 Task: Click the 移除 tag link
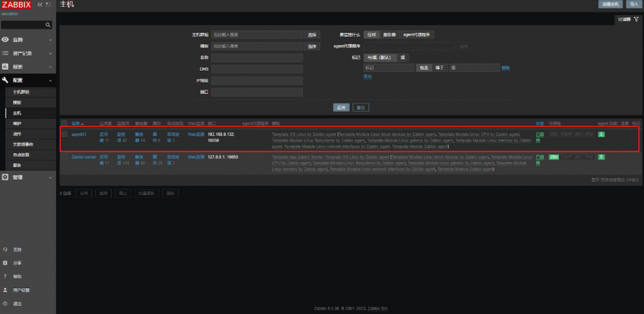point(506,68)
